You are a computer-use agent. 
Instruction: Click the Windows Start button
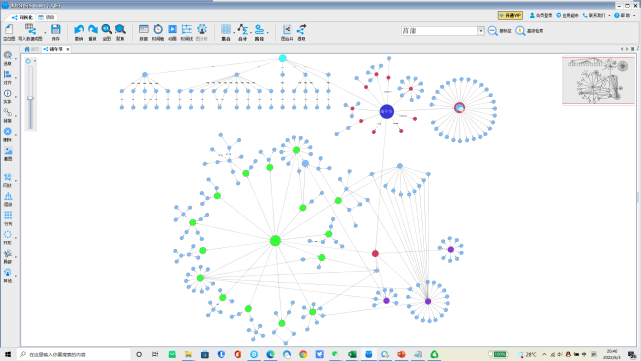coord(8,354)
